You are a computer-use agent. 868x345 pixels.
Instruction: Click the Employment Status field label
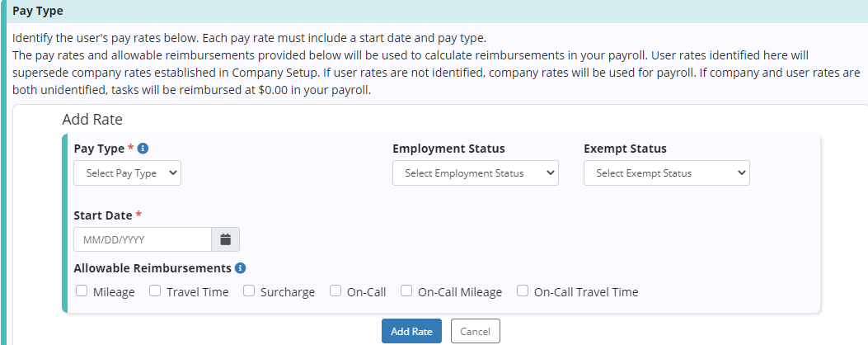pyautogui.click(x=448, y=149)
